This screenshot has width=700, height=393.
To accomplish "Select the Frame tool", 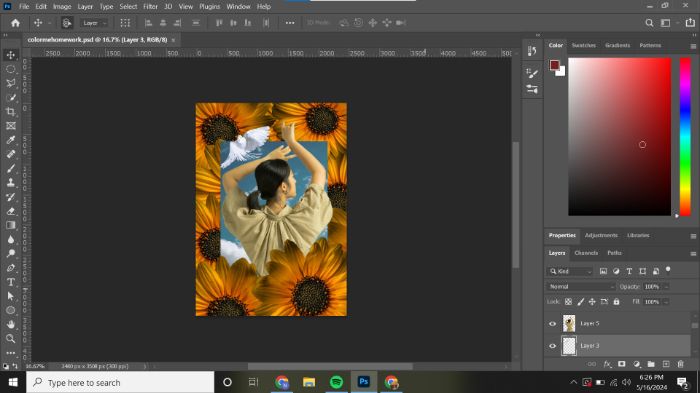I will point(11,126).
